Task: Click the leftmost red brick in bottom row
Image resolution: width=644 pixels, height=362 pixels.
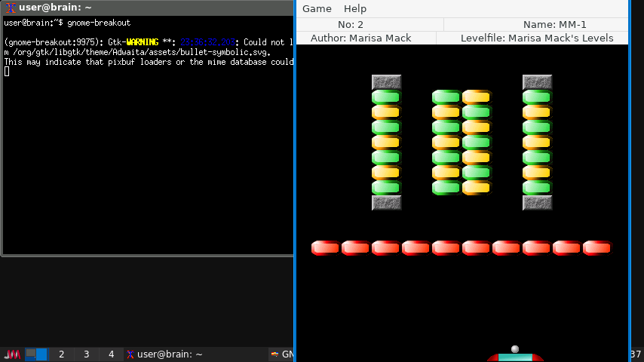Action: pyautogui.click(x=326, y=248)
